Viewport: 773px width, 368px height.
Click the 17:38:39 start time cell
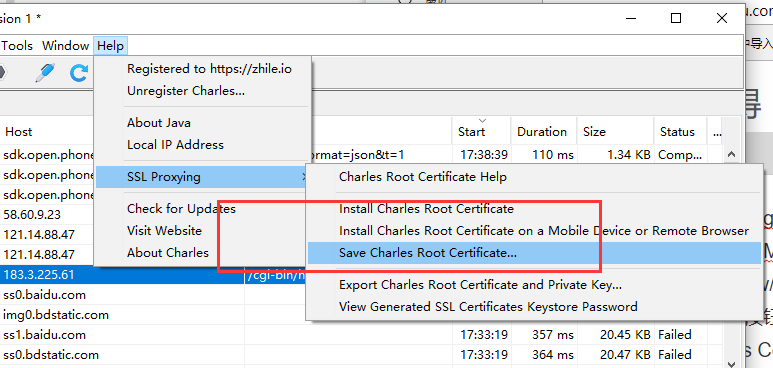(x=484, y=155)
